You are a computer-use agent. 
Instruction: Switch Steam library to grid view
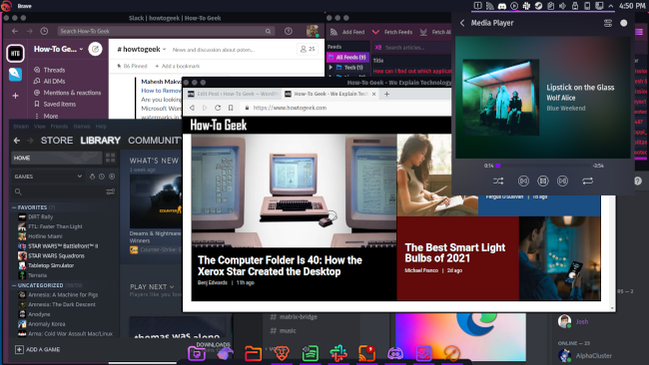coord(111,158)
